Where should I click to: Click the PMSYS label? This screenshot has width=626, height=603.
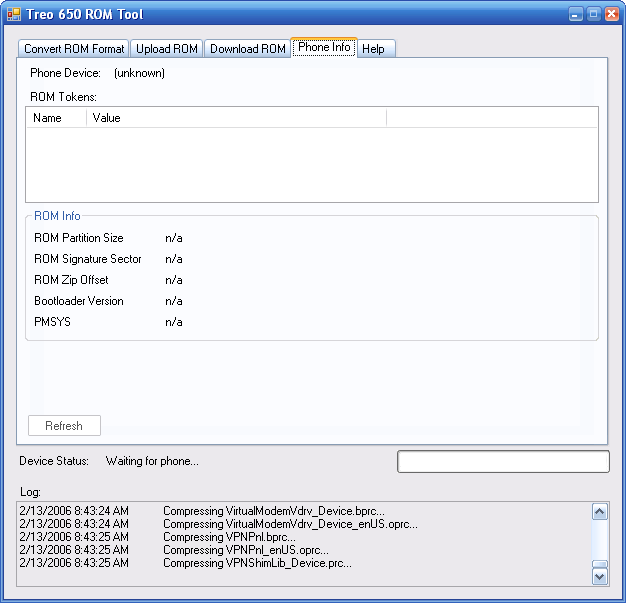[52, 322]
